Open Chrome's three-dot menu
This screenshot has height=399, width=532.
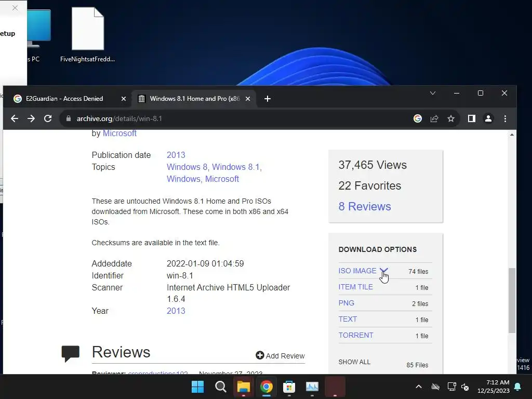click(x=505, y=118)
